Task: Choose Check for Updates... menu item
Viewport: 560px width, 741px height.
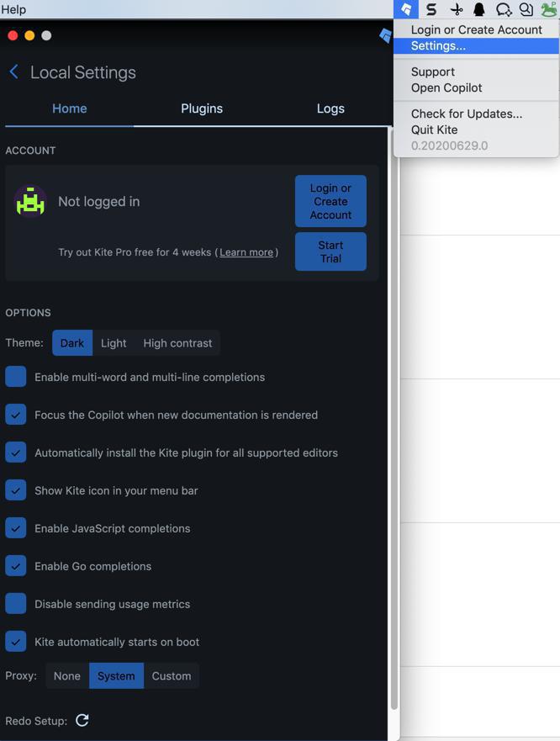Action: (x=477, y=114)
